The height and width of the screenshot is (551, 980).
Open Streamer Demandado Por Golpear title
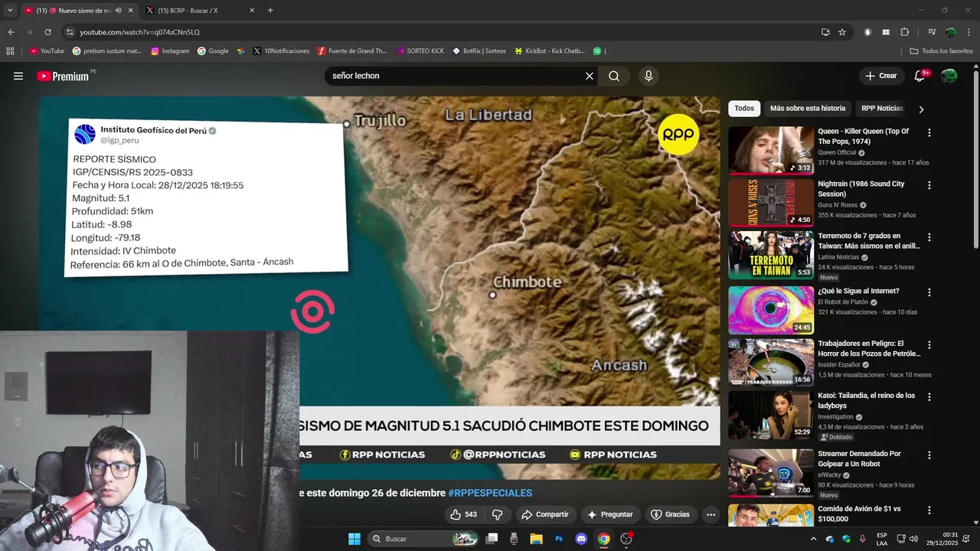tap(859, 458)
